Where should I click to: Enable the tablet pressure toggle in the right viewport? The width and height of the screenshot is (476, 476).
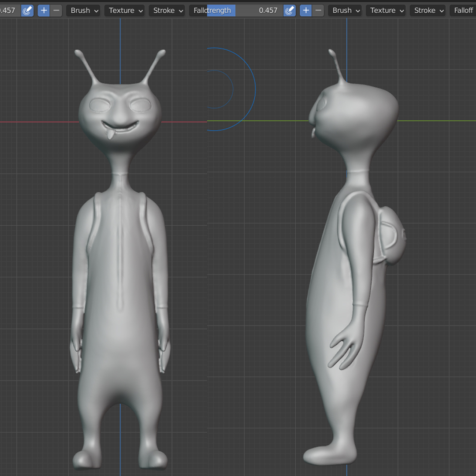click(x=290, y=10)
